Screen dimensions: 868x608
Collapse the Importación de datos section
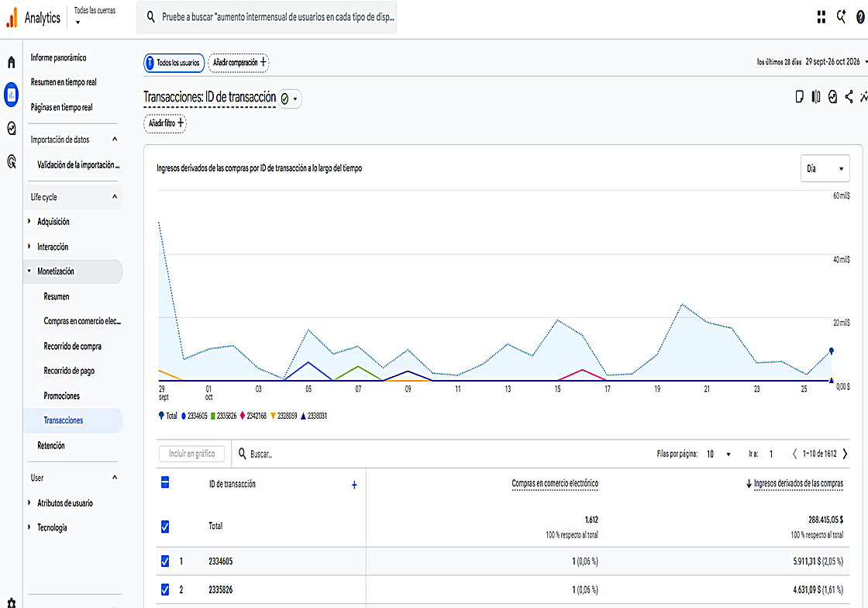[x=115, y=139]
